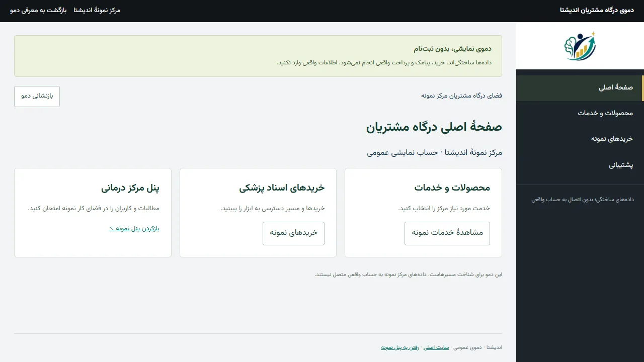The width and height of the screenshot is (644, 362).
Task: Click خریدهای اسناد پزشکی card heading
Action: pos(282,188)
